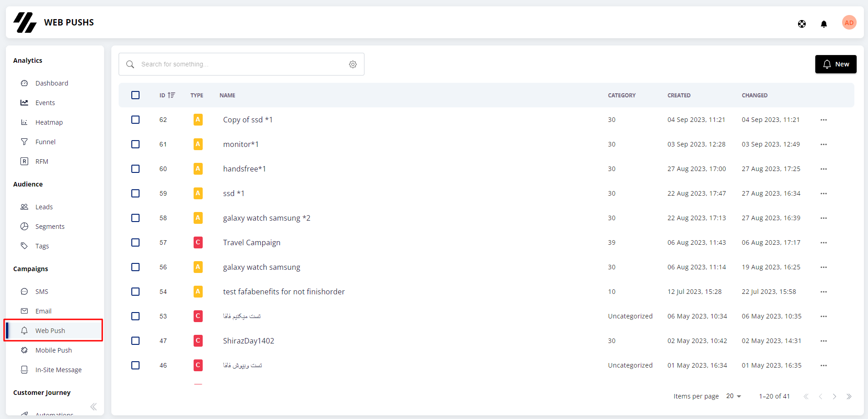868x419 pixels.
Task: Open the help lifebuoy icon
Action: 802,24
